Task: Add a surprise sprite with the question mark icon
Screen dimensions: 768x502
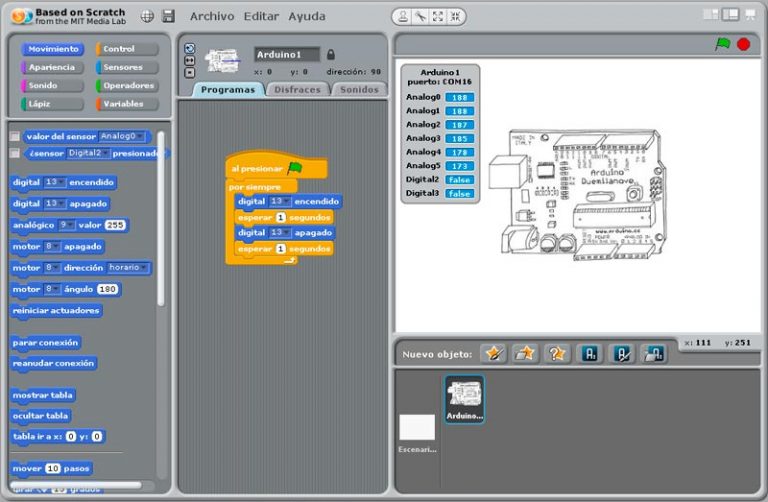Action: (x=558, y=353)
